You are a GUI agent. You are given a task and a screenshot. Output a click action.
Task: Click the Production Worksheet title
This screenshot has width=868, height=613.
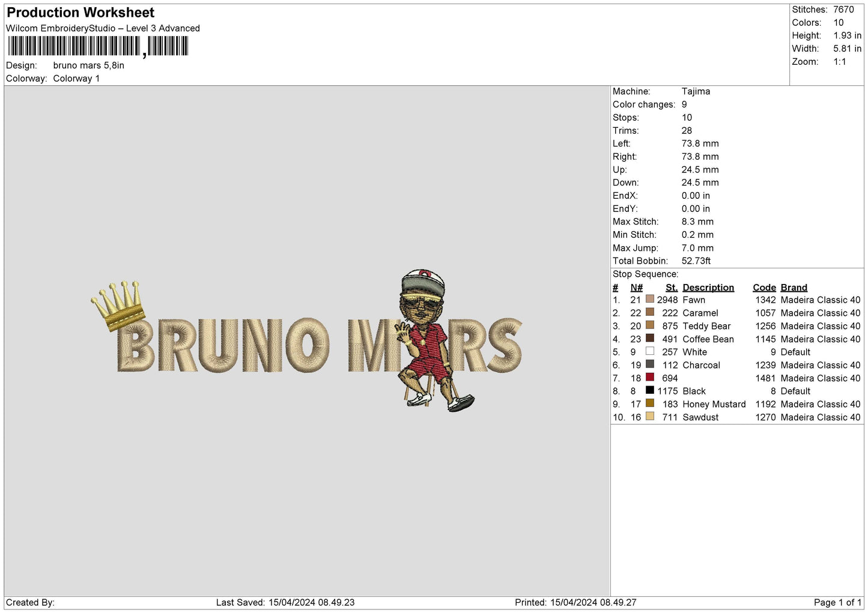point(80,13)
